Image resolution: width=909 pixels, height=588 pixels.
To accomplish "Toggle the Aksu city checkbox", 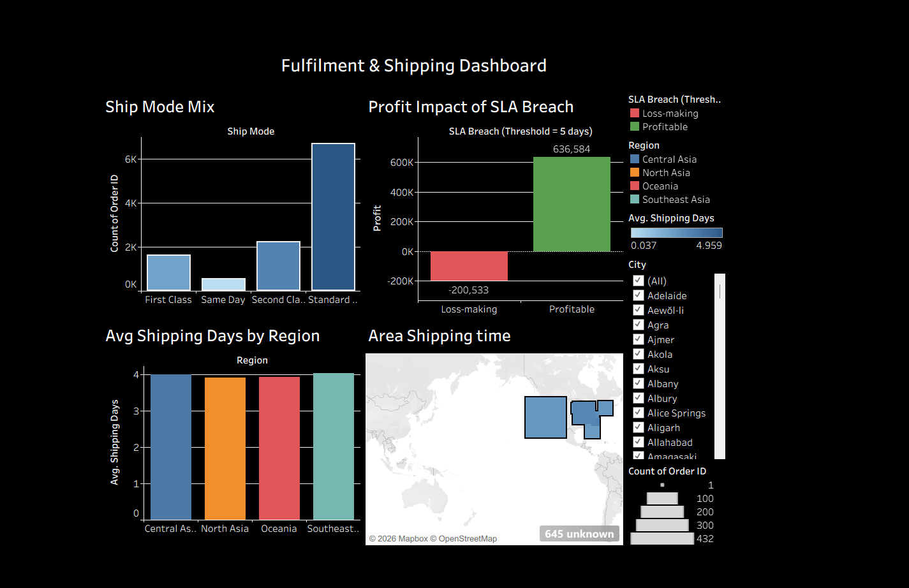I will tap(638, 369).
